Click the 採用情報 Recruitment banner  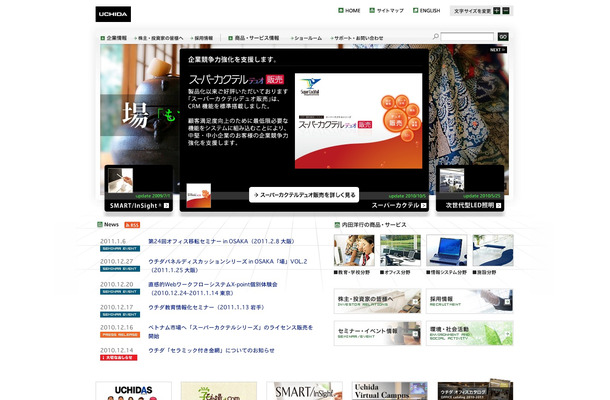470,301
